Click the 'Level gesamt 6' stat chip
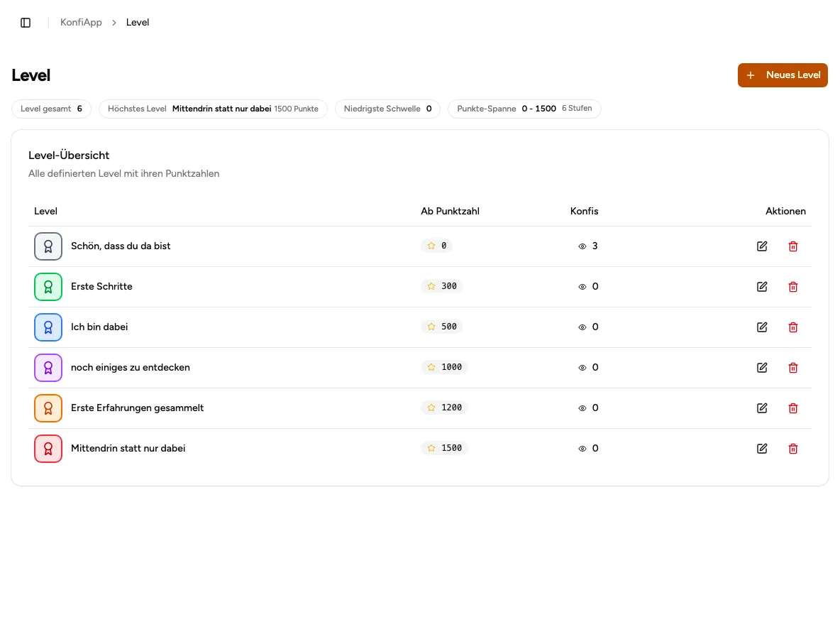 51,109
